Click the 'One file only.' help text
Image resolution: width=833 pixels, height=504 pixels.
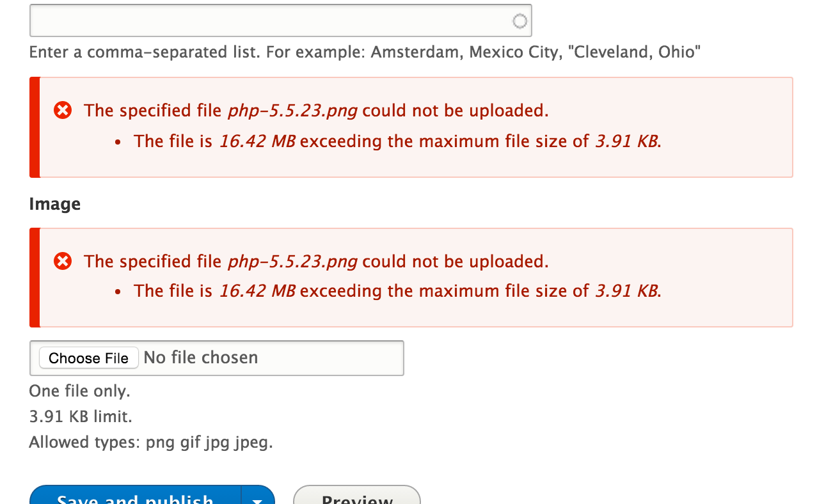click(79, 391)
